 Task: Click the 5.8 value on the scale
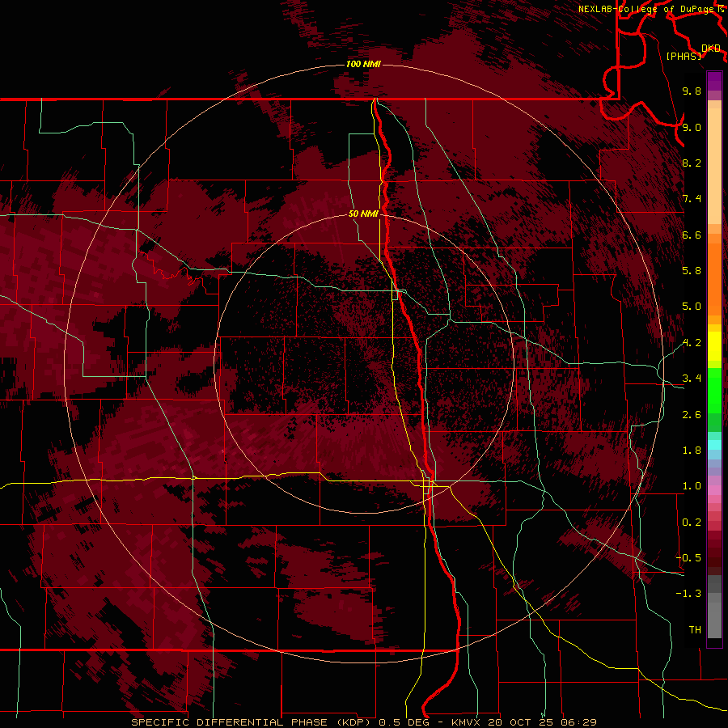(x=692, y=271)
